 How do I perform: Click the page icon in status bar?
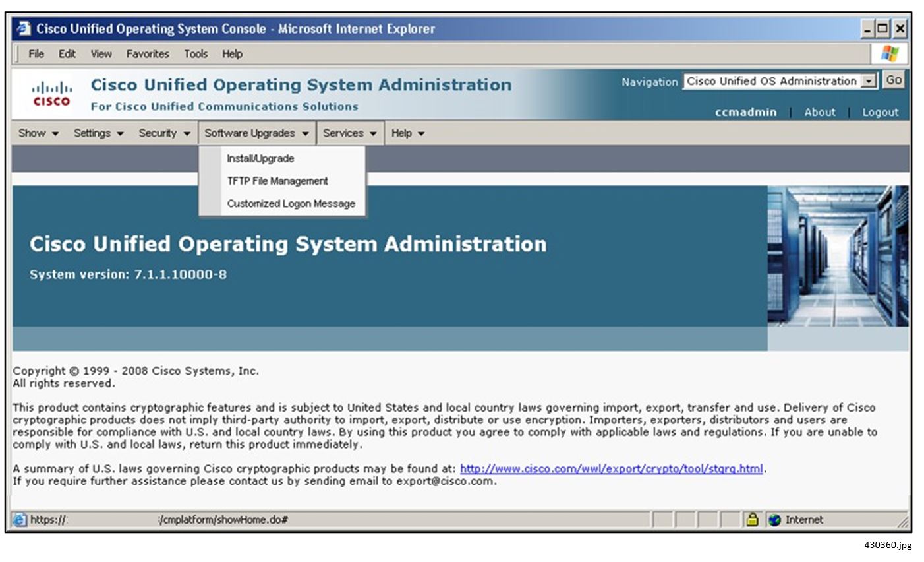coord(20,520)
